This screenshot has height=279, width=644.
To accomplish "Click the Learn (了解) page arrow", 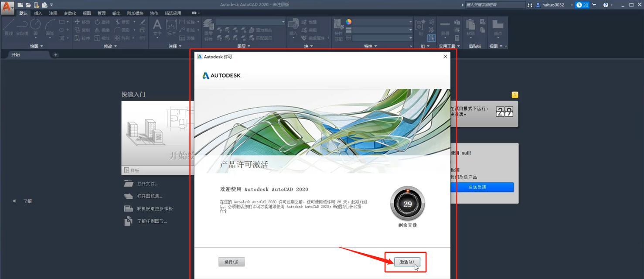I will [14, 201].
